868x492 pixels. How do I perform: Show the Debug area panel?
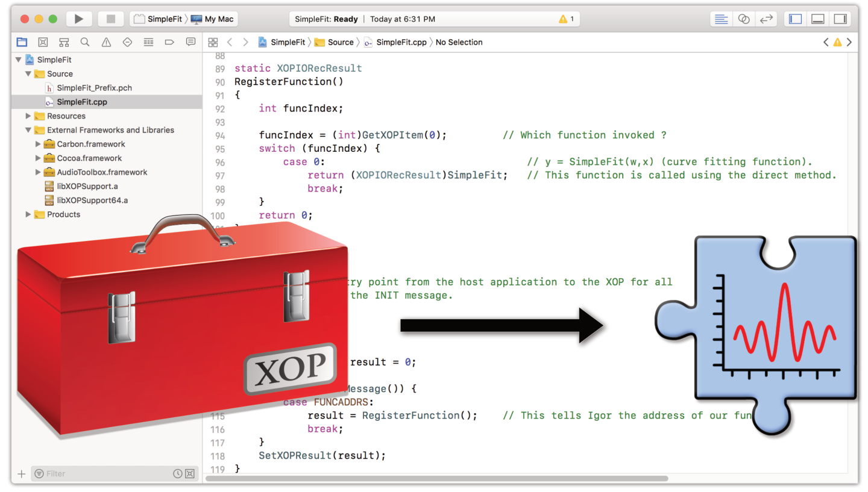817,19
